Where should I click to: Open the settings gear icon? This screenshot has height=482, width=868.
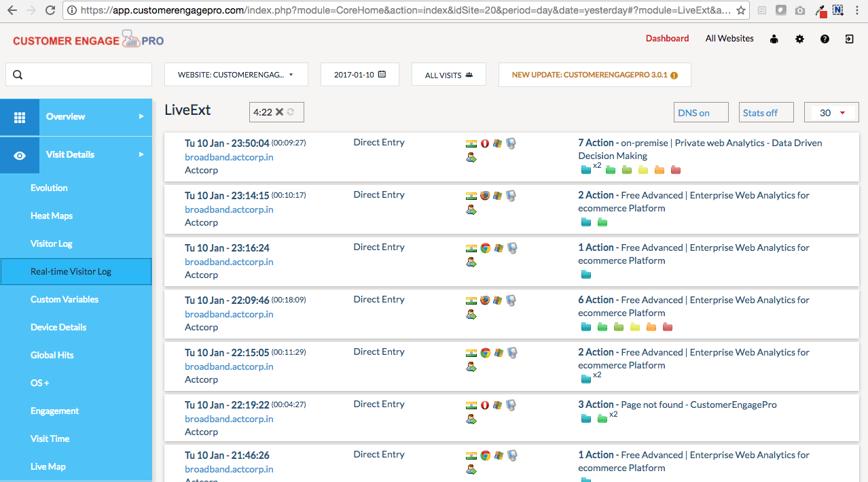799,39
